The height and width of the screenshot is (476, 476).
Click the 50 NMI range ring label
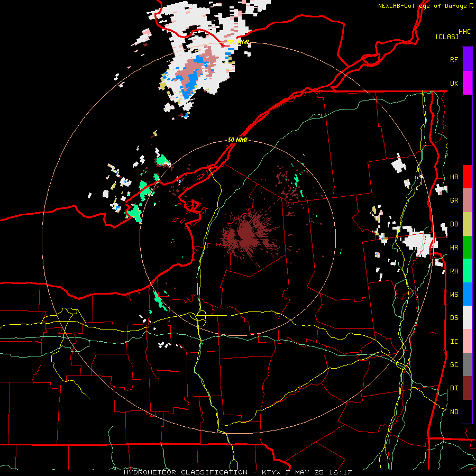237,140
